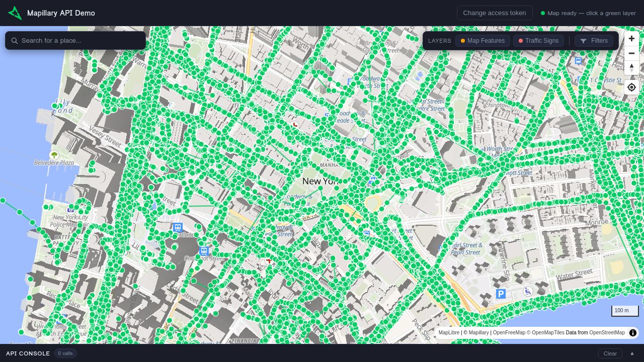Screen dimensions: 644x362
Task: Click the Belvedere Plaza tree icon
Action: (x=54, y=155)
